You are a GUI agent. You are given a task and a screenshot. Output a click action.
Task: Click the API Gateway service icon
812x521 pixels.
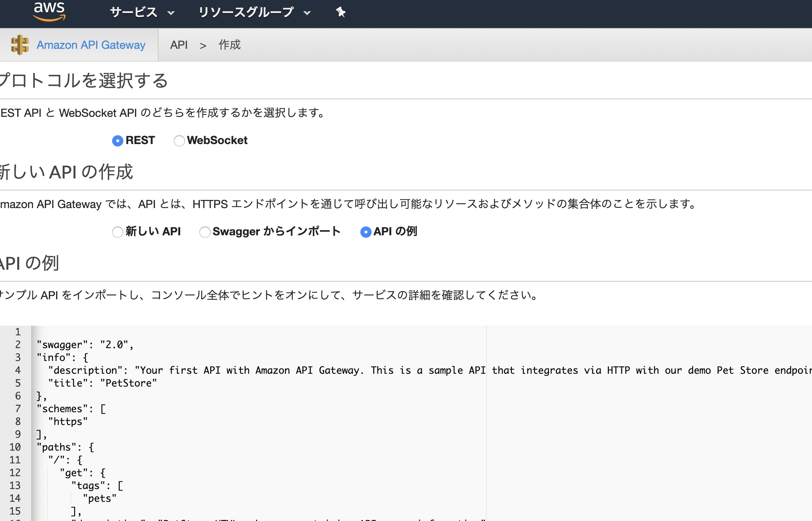point(20,45)
